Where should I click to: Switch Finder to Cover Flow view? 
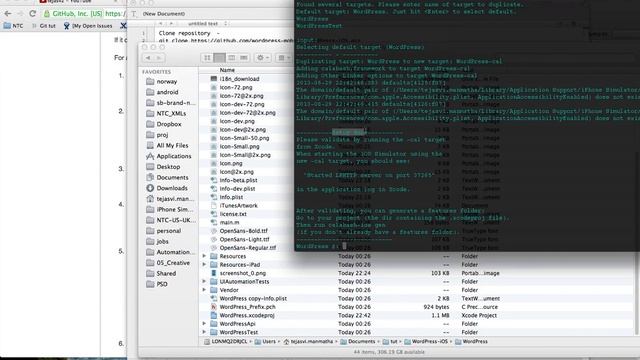click(244, 58)
